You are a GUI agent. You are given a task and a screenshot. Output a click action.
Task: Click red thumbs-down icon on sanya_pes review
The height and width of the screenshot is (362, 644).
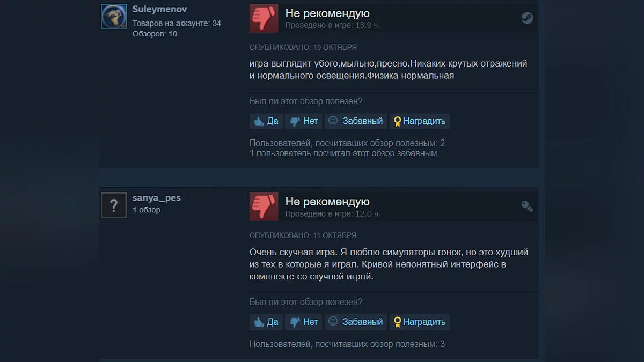tap(264, 206)
